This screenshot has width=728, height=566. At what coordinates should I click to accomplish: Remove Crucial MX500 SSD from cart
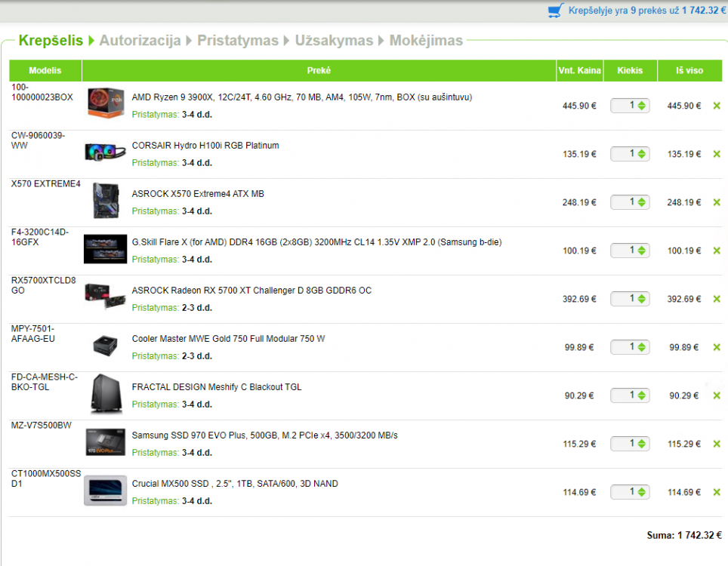[x=717, y=492]
